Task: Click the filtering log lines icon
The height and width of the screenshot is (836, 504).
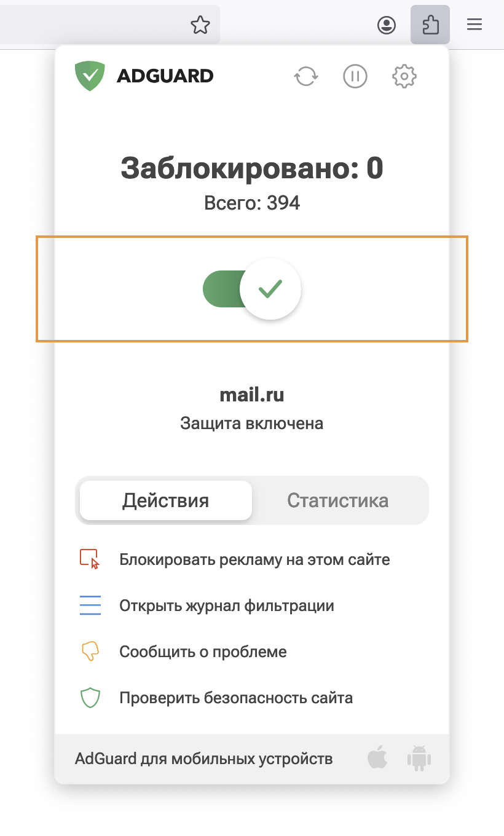Action: point(90,605)
